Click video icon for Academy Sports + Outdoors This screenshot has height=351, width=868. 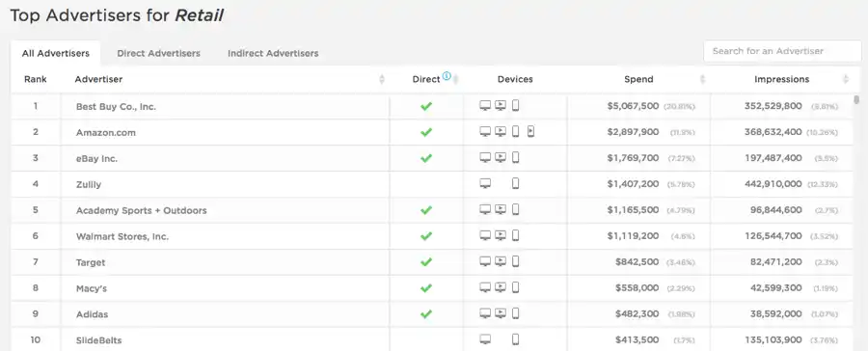pos(501,210)
